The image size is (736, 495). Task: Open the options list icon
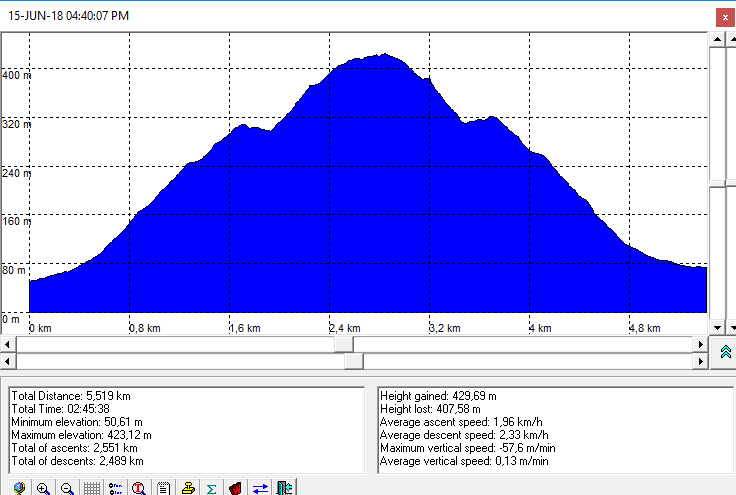(115, 488)
